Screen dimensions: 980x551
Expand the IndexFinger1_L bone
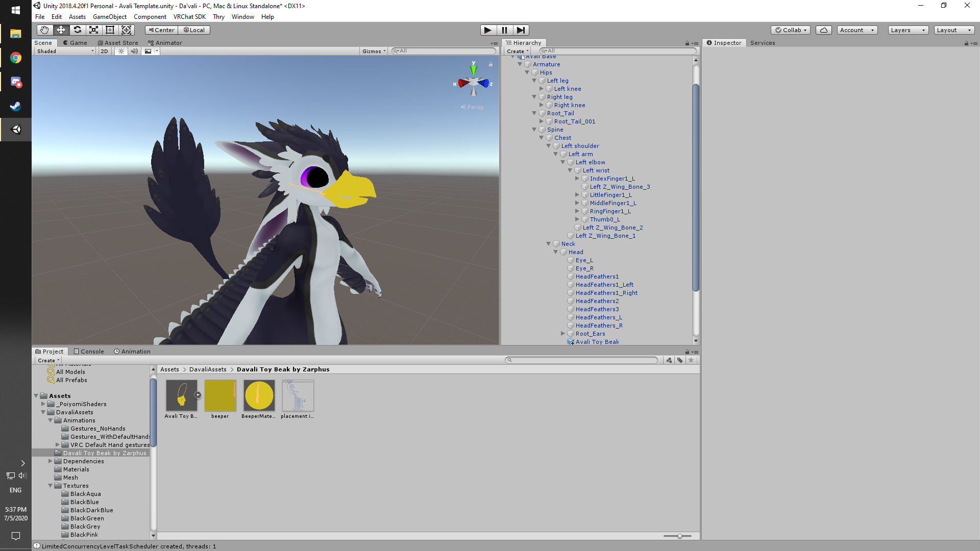(577, 179)
